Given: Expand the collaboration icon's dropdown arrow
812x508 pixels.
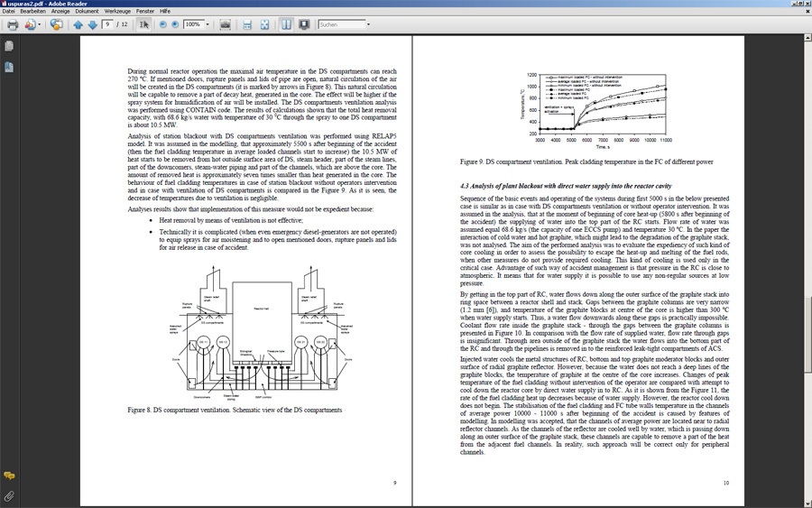Looking at the screenshot, I should coord(40,24).
